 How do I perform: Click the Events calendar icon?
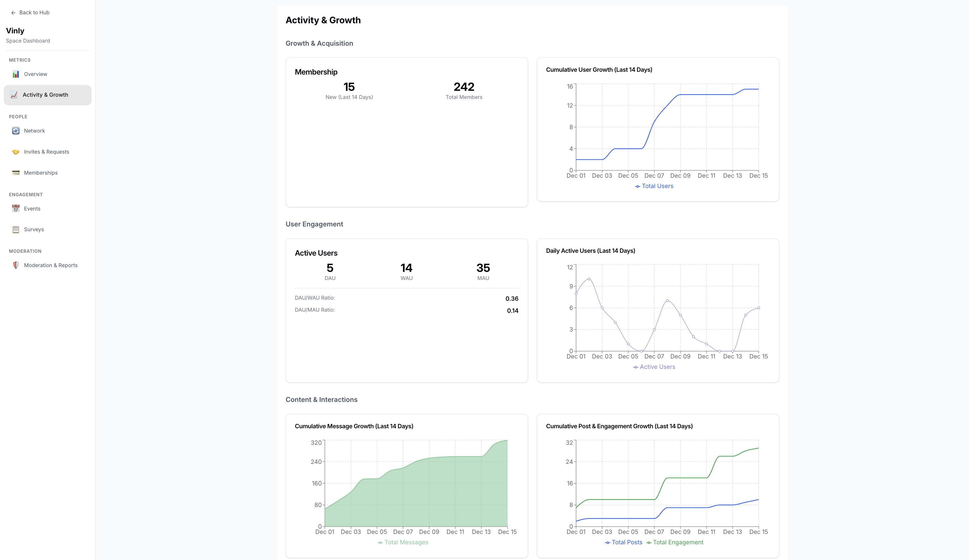tap(16, 209)
